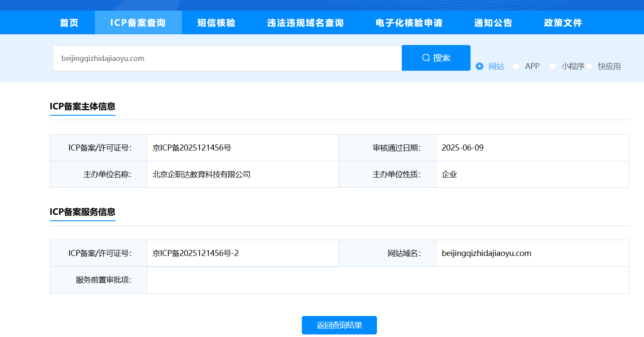Click approval date 2025-06-09
644x337 pixels.
(462, 148)
